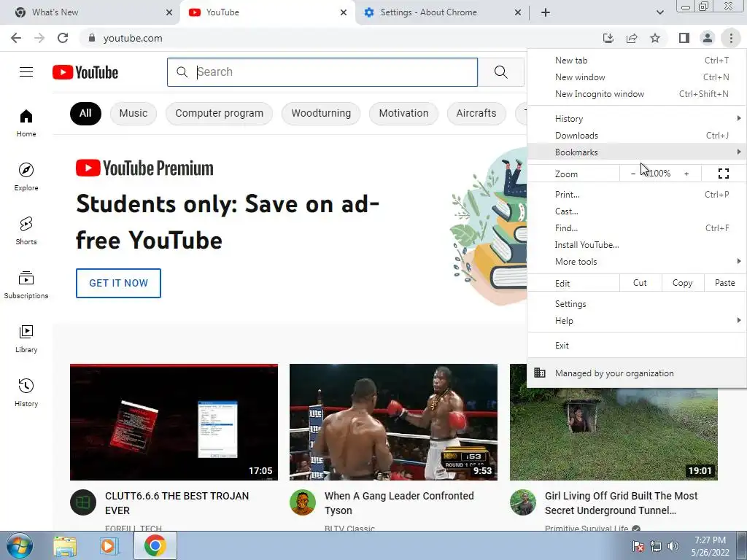Image resolution: width=747 pixels, height=560 pixels.
Task: Click the GET IT NOW button
Action: tap(118, 283)
